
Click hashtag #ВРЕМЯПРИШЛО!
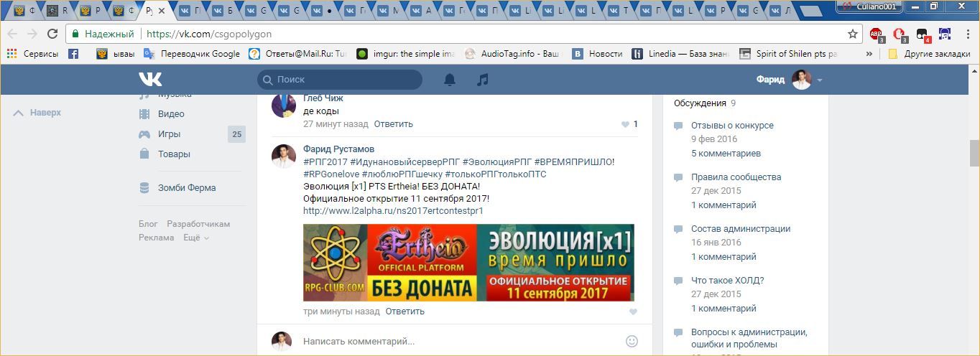pos(574,161)
